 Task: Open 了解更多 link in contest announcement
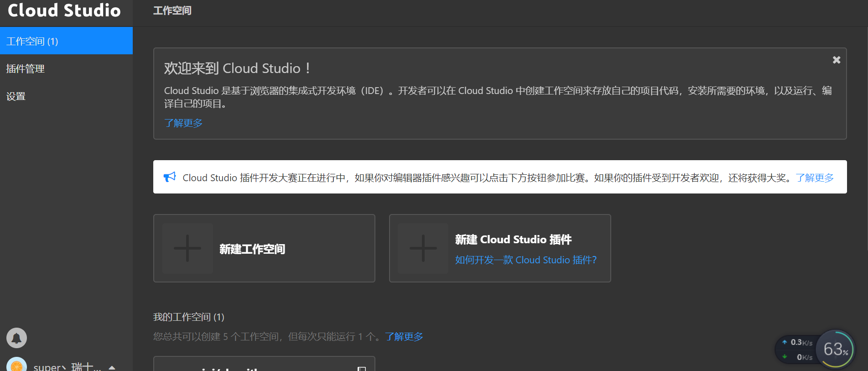815,178
